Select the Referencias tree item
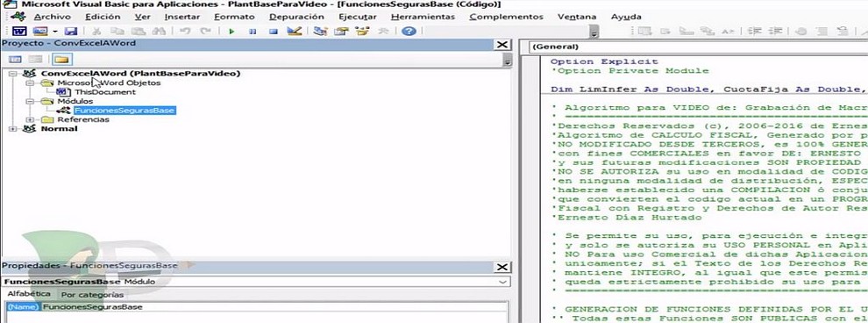This screenshot has height=323, width=868. pos(83,119)
